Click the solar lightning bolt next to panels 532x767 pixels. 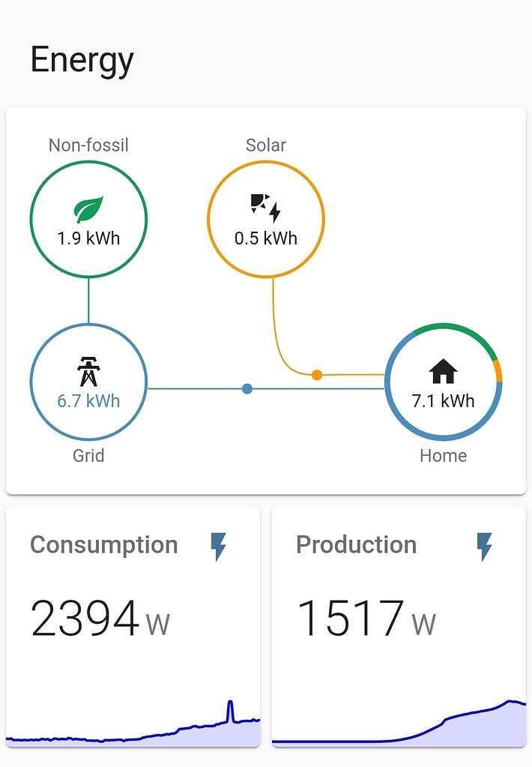point(276,214)
